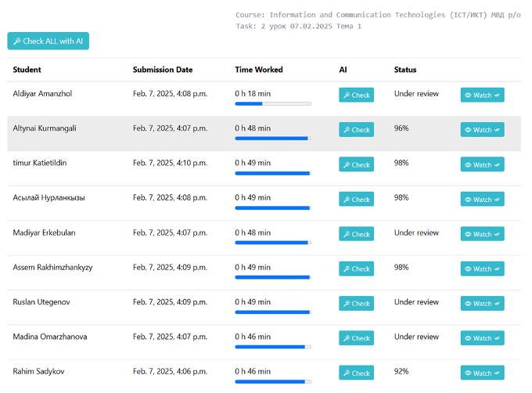Screen dimensions: 532x393
Task: Click Madina Omarzhanova's time worked progress bar
Action: click(x=273, y=347)
